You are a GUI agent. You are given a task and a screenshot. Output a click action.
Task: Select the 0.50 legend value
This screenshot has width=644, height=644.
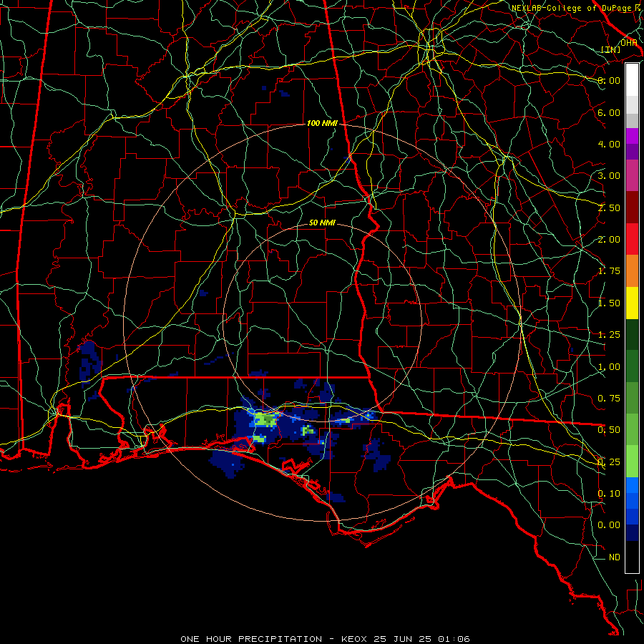coord(609,430)
